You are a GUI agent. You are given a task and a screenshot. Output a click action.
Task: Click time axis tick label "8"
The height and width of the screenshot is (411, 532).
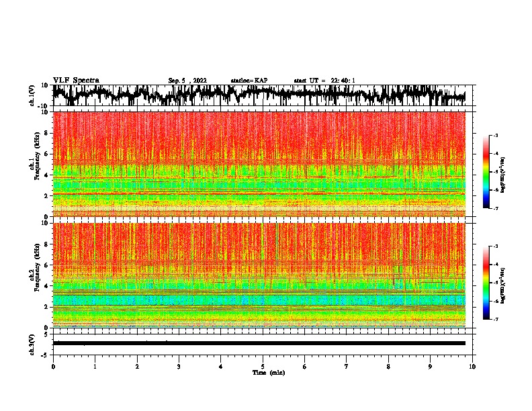388,367
